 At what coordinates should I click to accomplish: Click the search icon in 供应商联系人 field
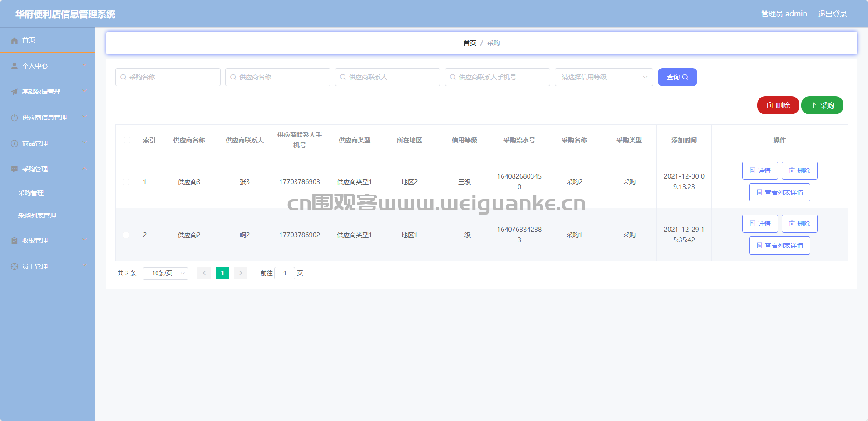(343, 77)
